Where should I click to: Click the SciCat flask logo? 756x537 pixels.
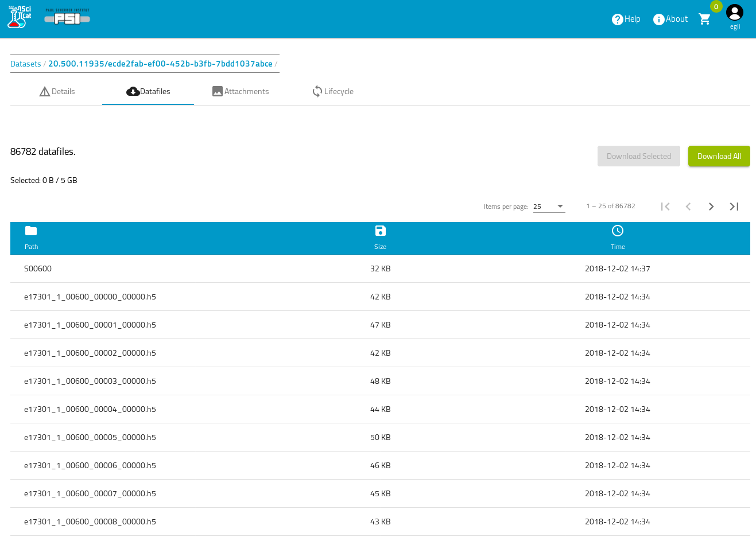(19, 17)
